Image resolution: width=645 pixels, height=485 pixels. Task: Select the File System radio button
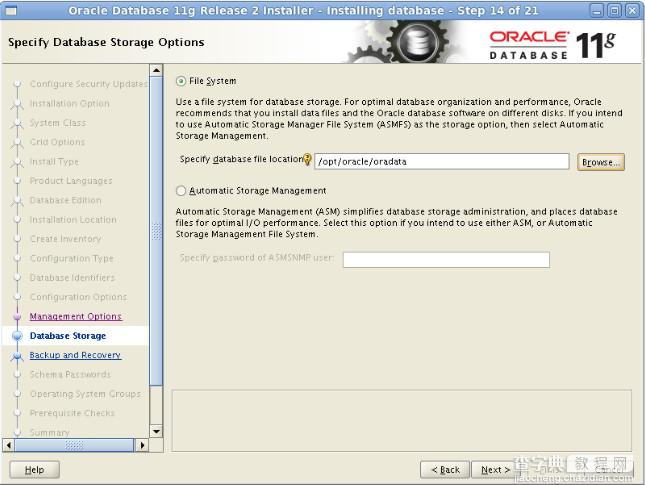point(181,81)
